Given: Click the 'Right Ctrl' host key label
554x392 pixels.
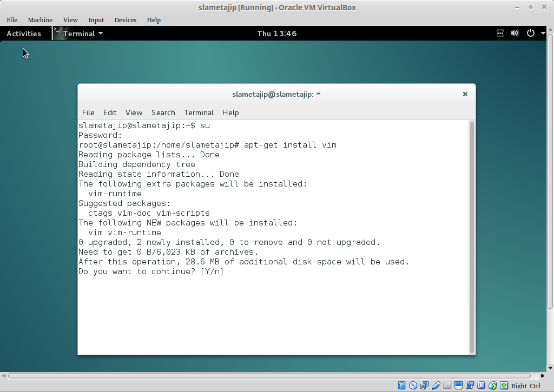Looking at the screenshot, I should pos(526,386).
